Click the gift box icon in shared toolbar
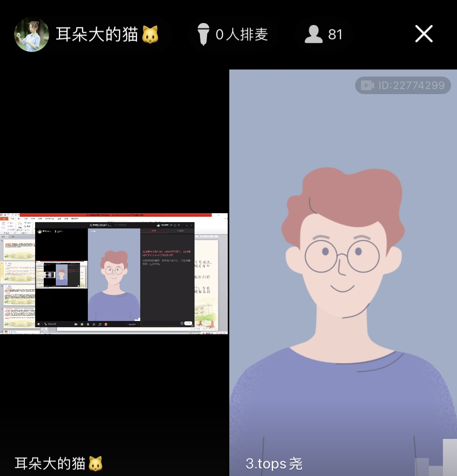Viewport: 457px width, 476px height. [106, 324]
